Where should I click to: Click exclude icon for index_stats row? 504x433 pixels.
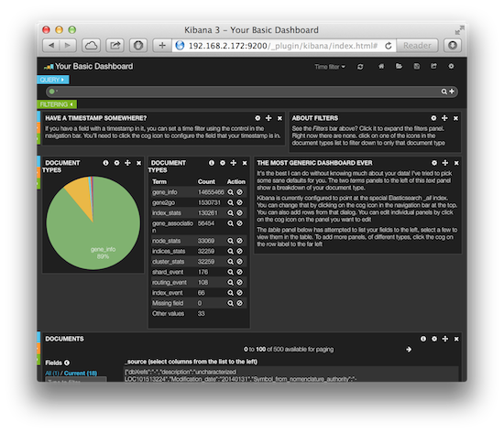(x=240, y=213)
